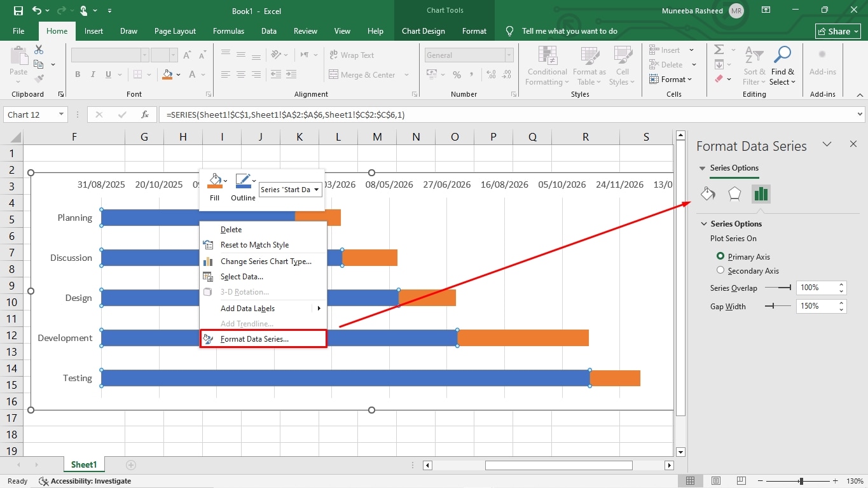The width and height of the screenshot is (868, 488).
Task: Select Primary Axis radio option
Action: [720, 256]
